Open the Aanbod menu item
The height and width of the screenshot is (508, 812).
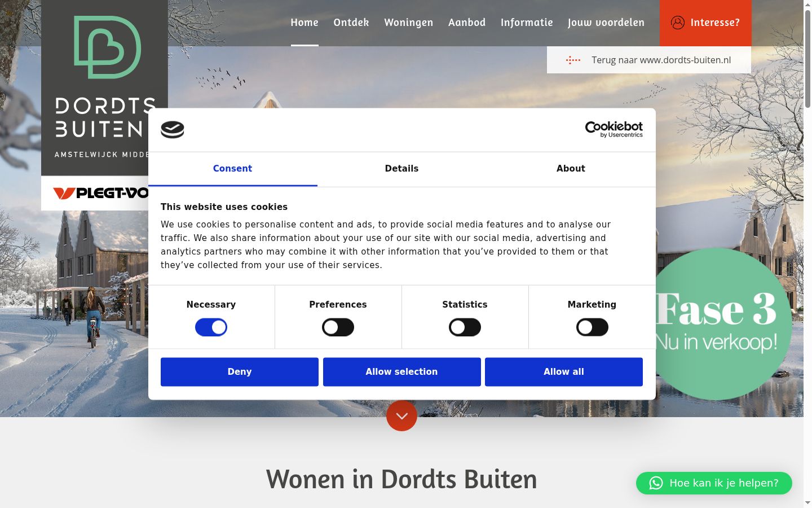pyautogui.click(x=467, y=23)
